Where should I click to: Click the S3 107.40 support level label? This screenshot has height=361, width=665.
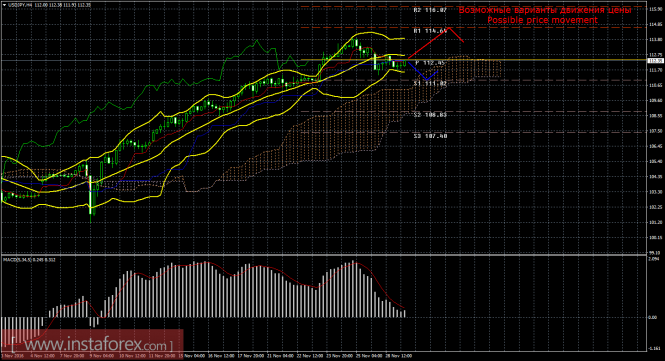(430, 136)
